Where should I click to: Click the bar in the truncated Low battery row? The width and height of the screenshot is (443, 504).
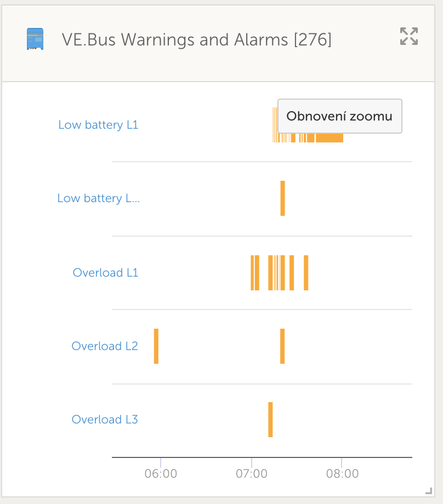282,198
